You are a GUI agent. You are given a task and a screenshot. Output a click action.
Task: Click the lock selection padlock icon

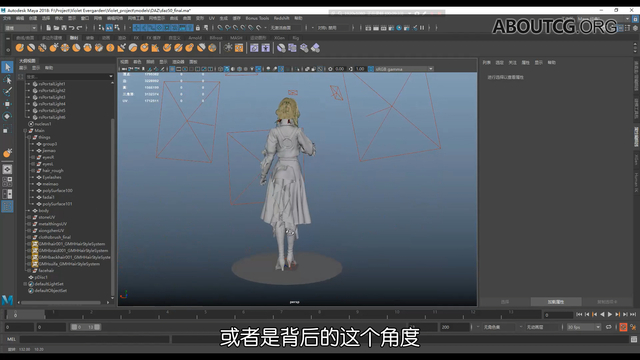[x=198, y=28]
